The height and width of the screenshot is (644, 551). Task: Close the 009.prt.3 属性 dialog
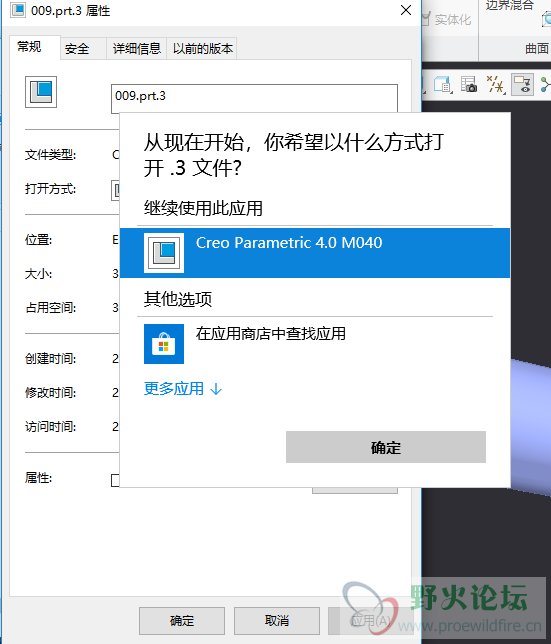pyautogui.click(x=406, y=10)
